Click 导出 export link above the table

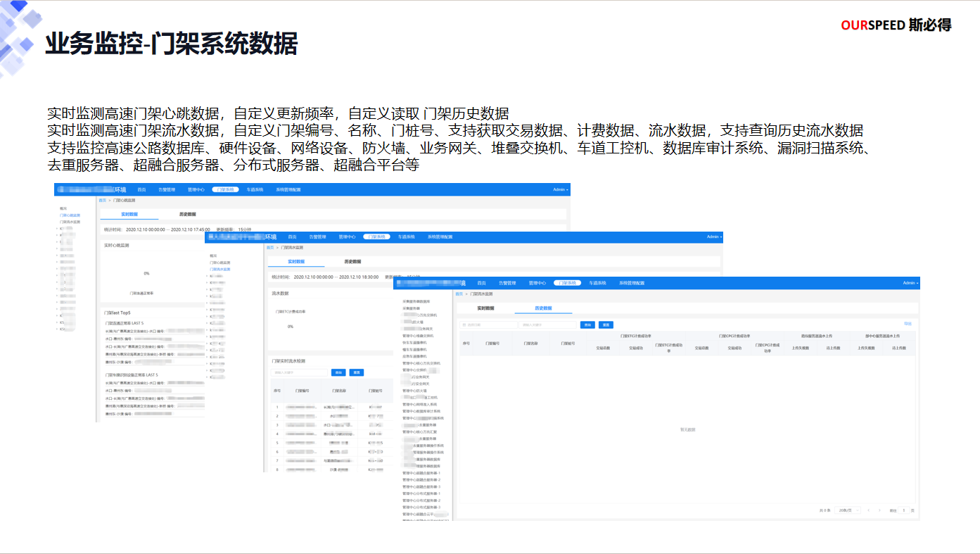point(908,323)
